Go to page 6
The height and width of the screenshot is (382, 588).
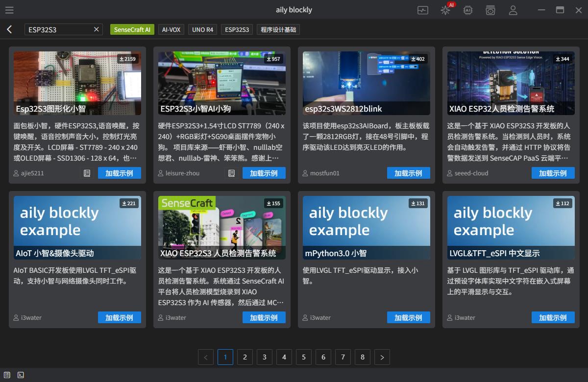click(x=323, y=357)
